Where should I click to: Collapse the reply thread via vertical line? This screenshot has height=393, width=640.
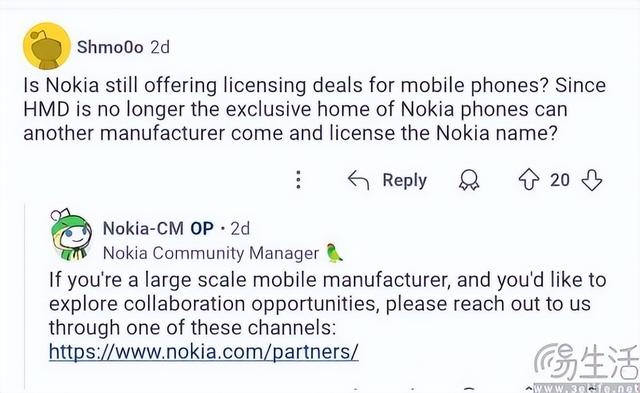click(x=25, y=296)
